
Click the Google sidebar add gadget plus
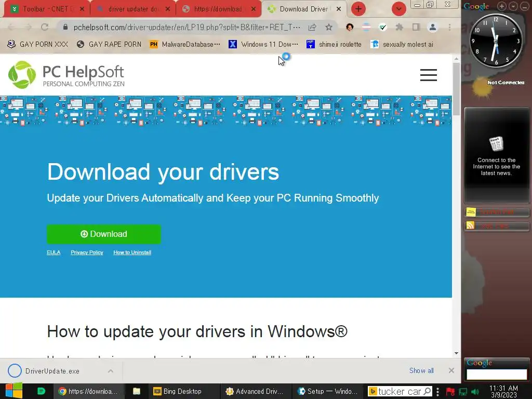pos(502,6)
